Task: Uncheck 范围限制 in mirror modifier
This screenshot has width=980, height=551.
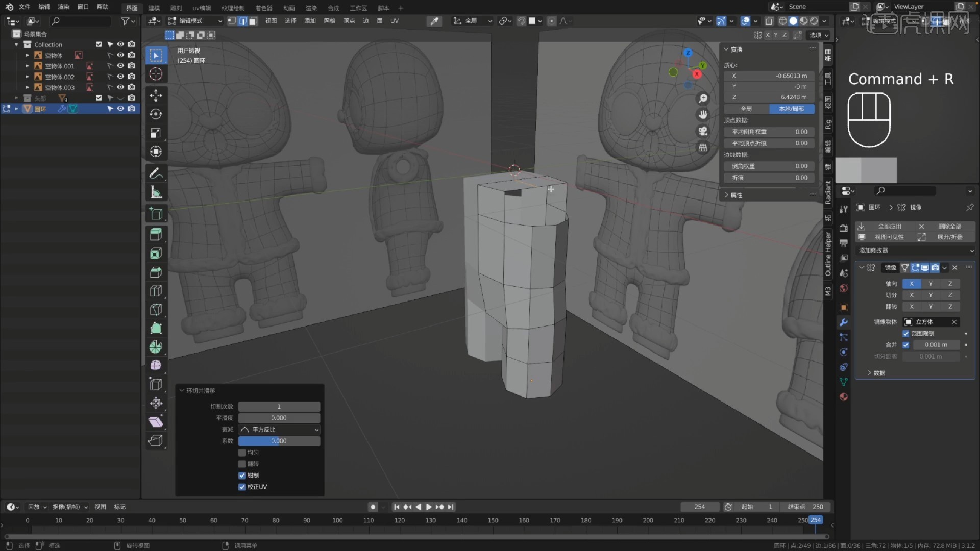Action: 906,334
